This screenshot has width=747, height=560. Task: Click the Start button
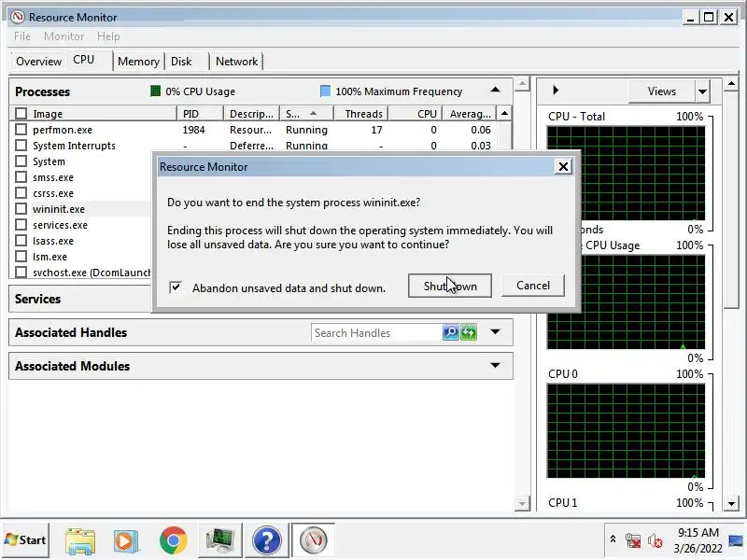coord(26,540)
